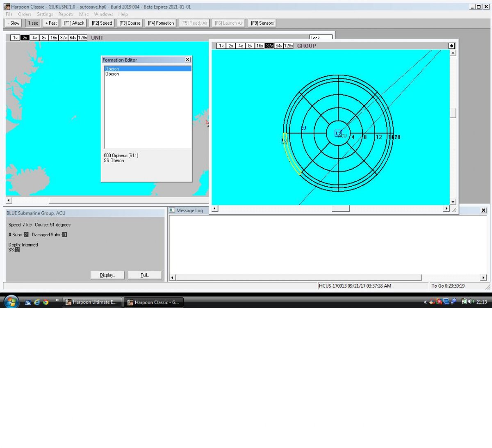Viewport: 492px width, 448px height.
Task: Open Chrome from the taskbar quick launch
Action: [46, 302]
